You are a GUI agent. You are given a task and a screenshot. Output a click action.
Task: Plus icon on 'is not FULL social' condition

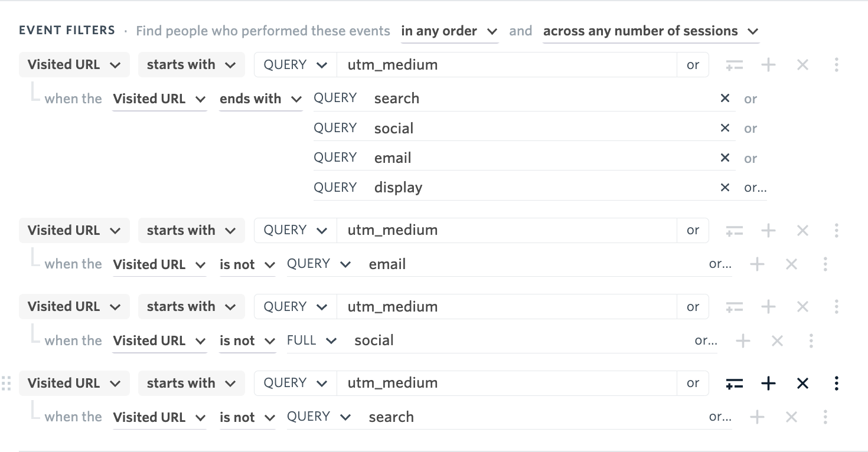pyautogui.click(x=743, y=340)
